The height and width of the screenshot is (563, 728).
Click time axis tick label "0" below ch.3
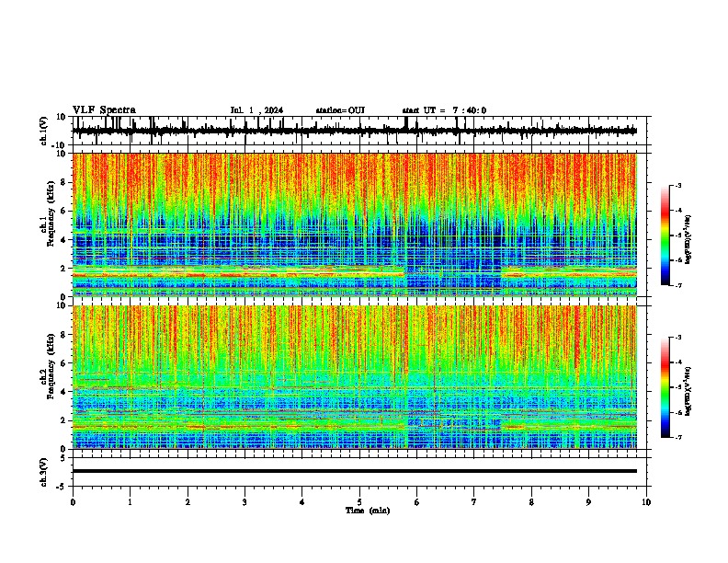point(73,502)
